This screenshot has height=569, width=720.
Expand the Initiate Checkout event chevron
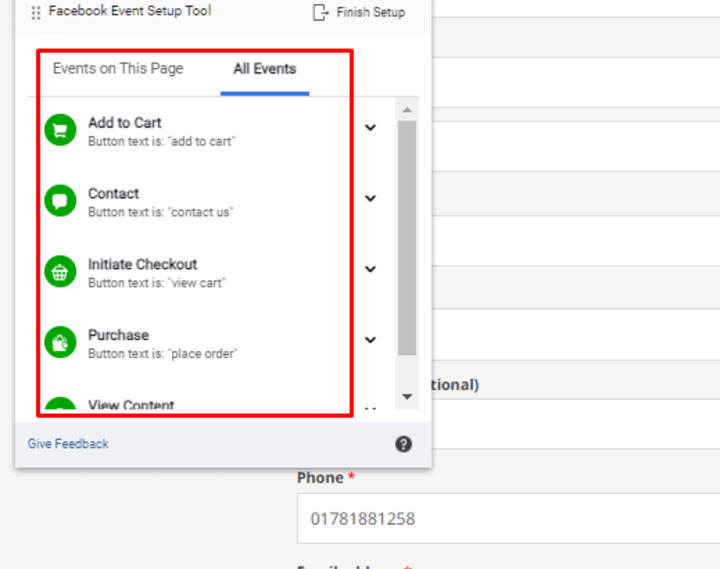tap(371, 269)
